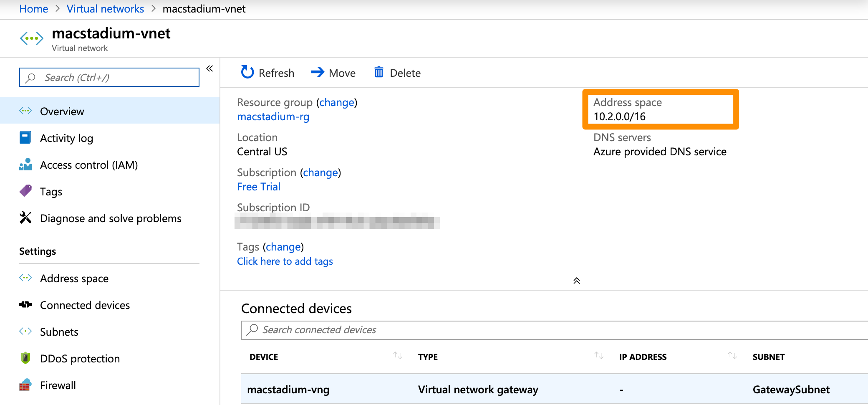Viewport: 868px width, 405px height.
Task: Open the macstadium-rg resource group link
Action: point(273,117)
